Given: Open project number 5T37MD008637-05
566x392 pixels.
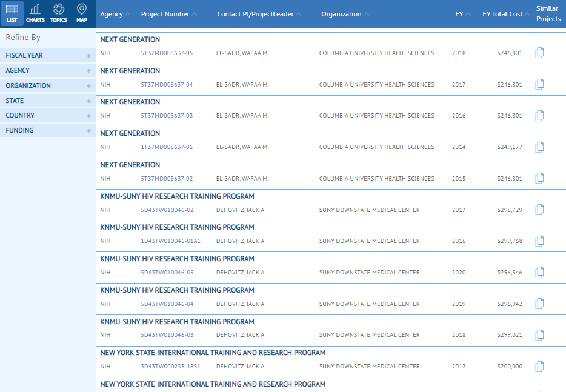Looking at the screenshot, I should (x=167, y=53).
